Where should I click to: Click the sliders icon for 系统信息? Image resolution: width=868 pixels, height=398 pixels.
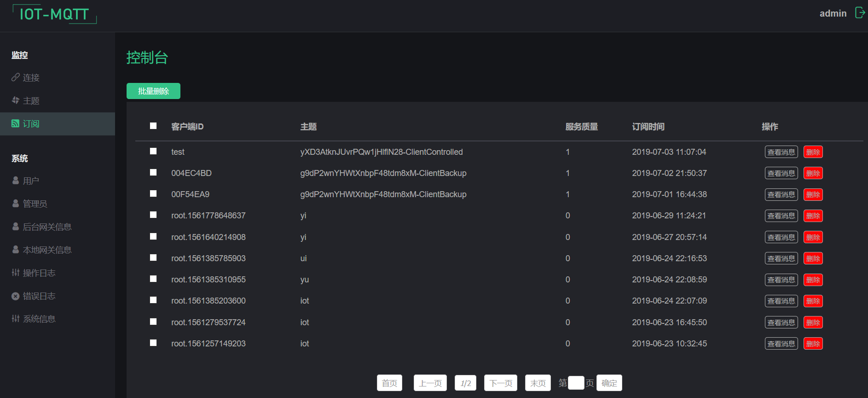16,318
